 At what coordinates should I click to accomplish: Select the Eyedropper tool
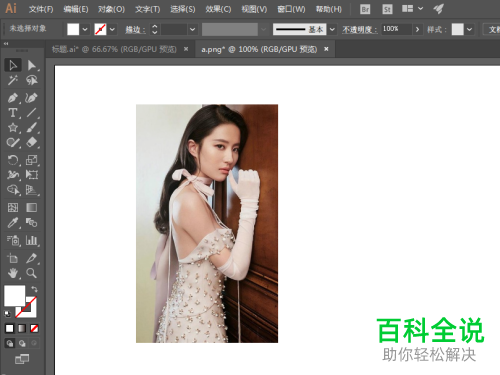click(x=13, y=222)
